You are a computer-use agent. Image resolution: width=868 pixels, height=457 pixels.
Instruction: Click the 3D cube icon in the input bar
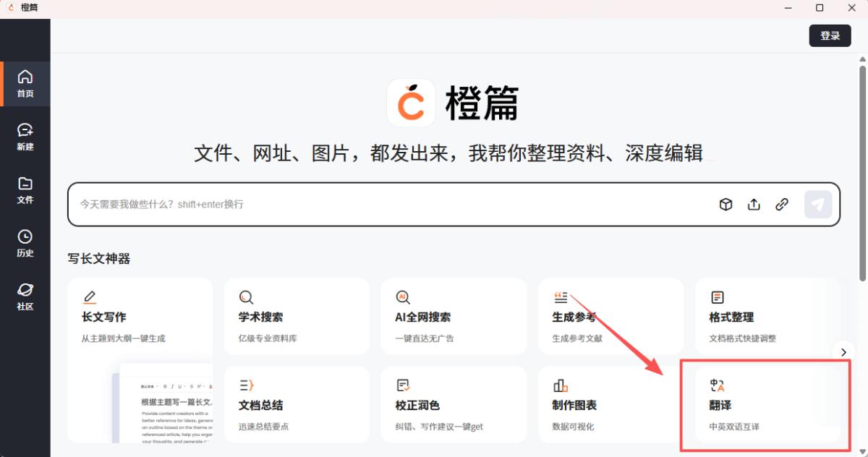[x=726, y=205]
